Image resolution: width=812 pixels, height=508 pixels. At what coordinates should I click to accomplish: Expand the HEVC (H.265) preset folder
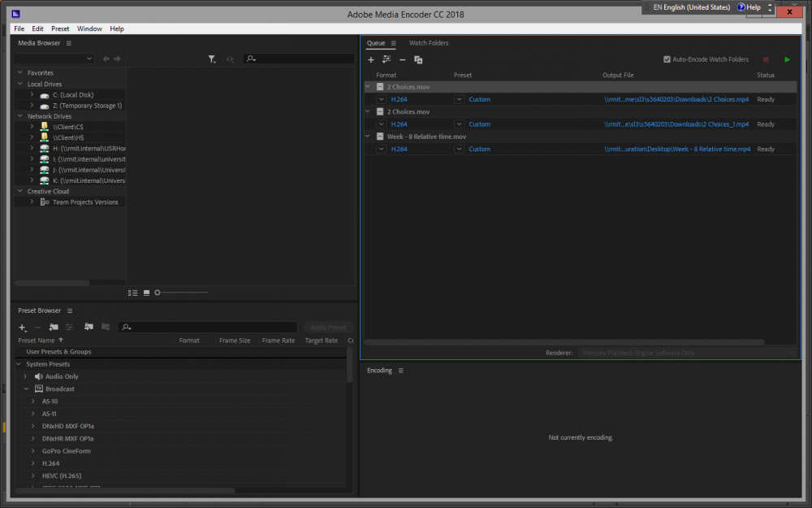coord(33,475)
